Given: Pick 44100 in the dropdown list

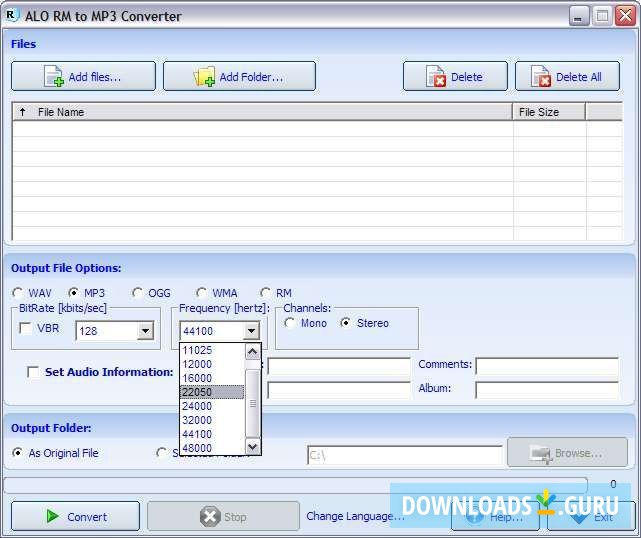Looking at the screenshot, I should tap(212, 434).
